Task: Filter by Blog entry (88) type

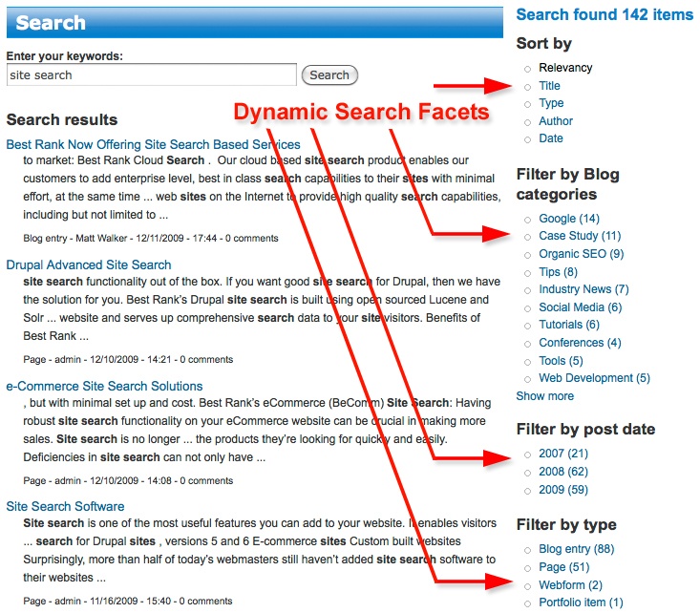Action: point(577,549)
